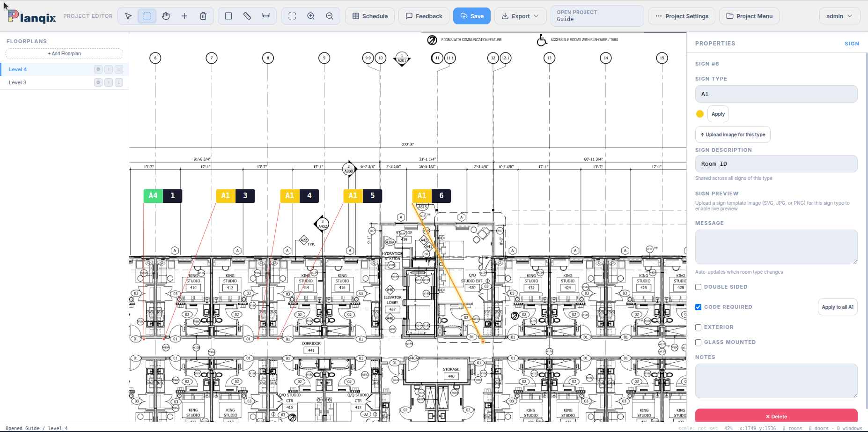
Task: Move Level 3 floorplan down
Action: coord(119,82)
